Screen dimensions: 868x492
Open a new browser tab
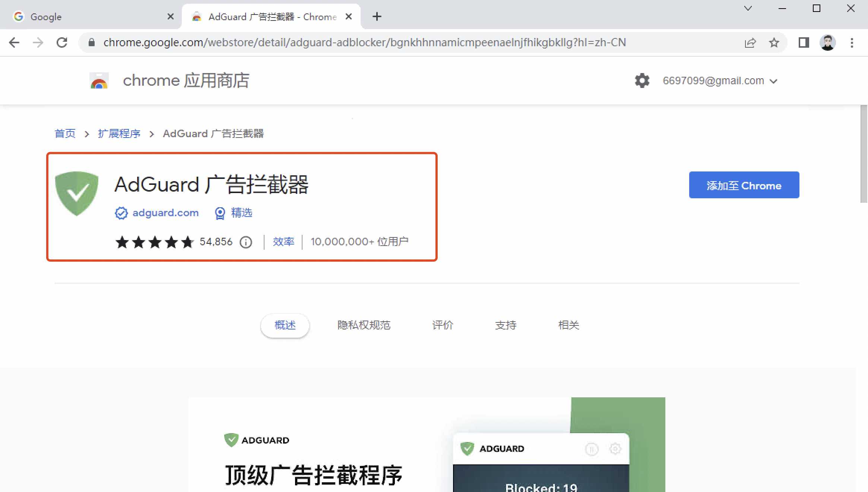377,16
